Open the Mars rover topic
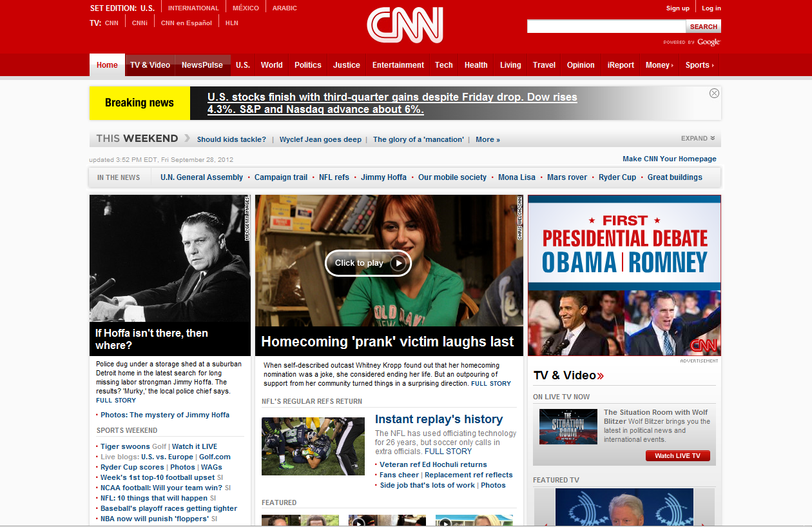Viewport: 812px width, 527px height. point(567,177)
